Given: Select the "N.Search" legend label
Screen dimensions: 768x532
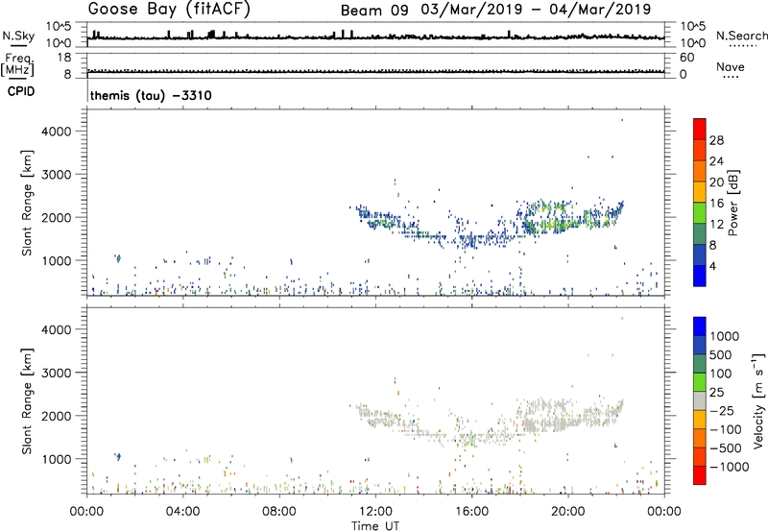Looking at the screenshot, I should (x=741, y=36).
